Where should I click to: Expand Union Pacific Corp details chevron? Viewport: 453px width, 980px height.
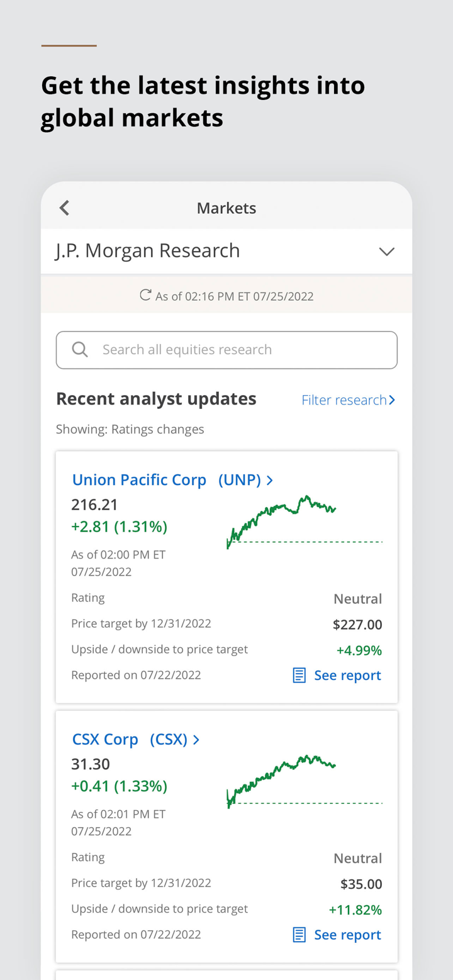click(270, 481)
